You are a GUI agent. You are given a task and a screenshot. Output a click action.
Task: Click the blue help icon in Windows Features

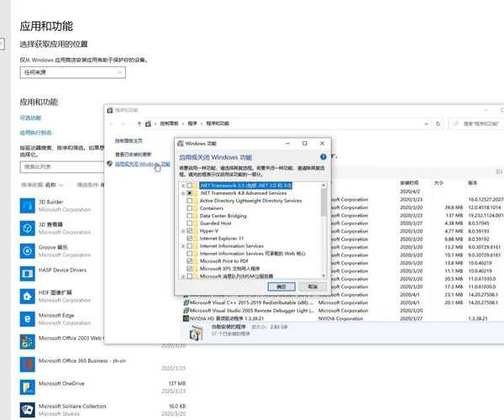(x=323, y=156)
